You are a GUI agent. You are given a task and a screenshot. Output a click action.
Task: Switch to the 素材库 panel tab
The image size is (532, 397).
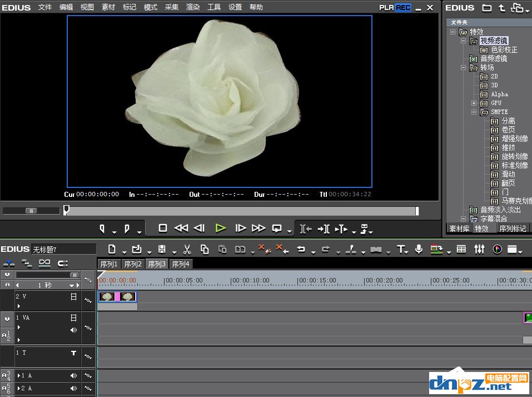coord(459,229)
